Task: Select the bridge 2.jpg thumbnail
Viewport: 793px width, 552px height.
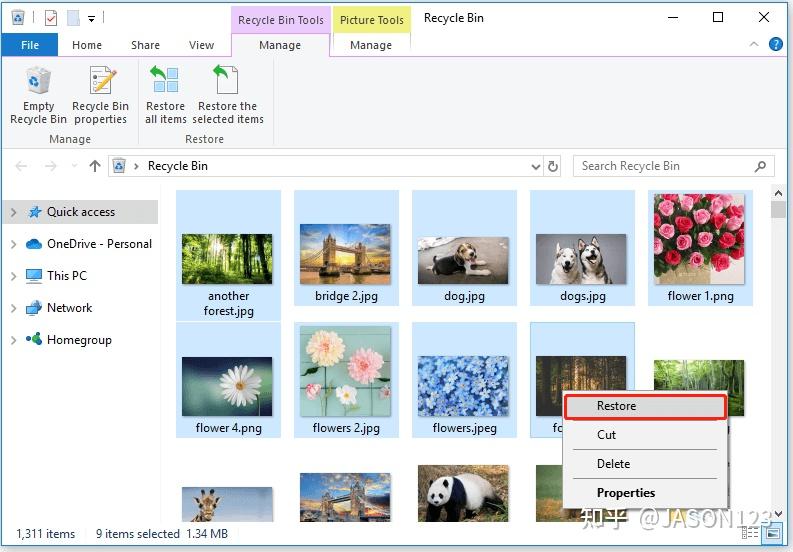Action: (x=346, y=248)
